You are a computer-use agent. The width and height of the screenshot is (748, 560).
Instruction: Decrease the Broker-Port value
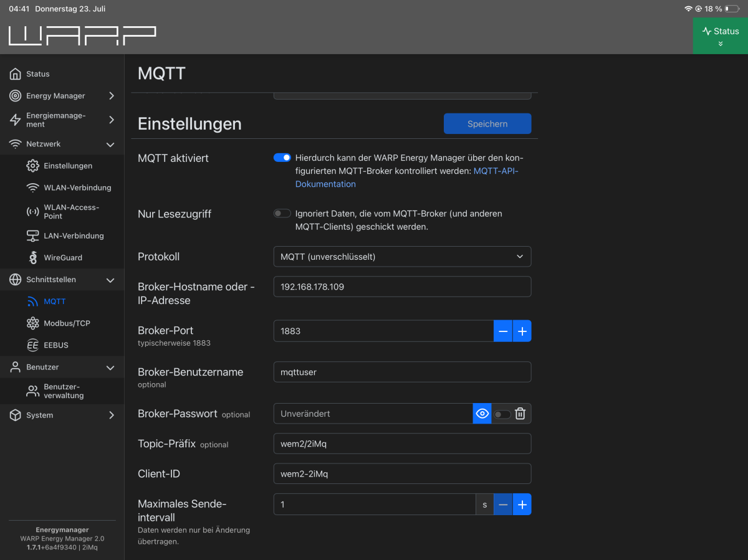(x=503, y=331)
